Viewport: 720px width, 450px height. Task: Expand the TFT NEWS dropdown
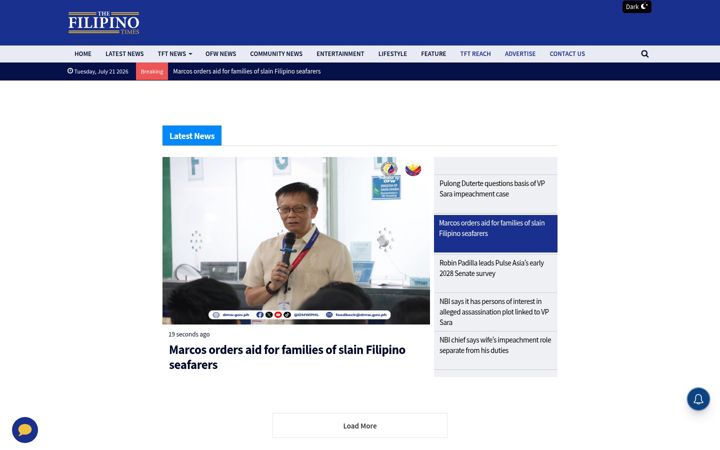[175, 54]
